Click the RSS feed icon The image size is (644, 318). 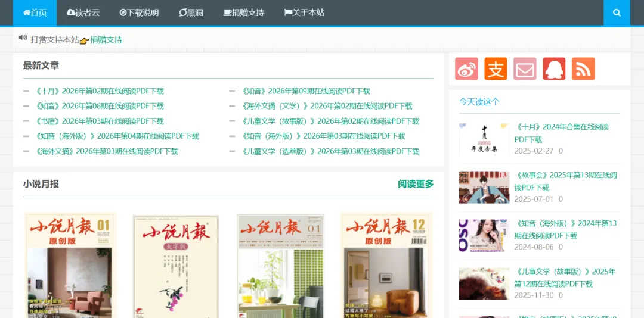coord(583,68)
